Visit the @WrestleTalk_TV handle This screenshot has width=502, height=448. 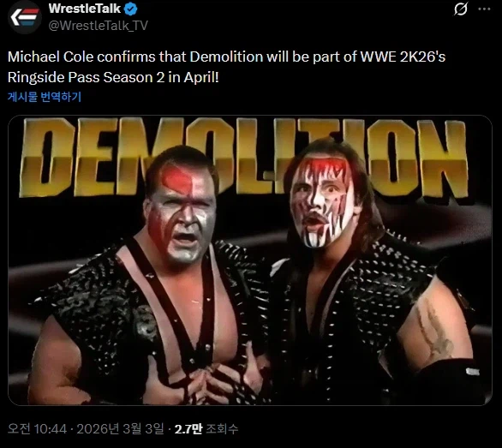pyautogui.click(x=98, y=26)
